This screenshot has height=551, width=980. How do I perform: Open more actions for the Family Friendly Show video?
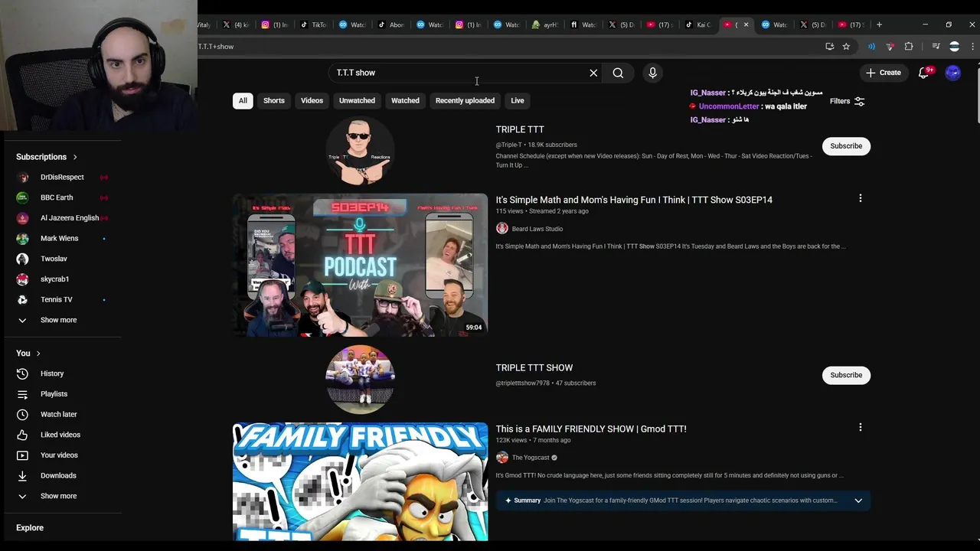[x=860, y=428]
